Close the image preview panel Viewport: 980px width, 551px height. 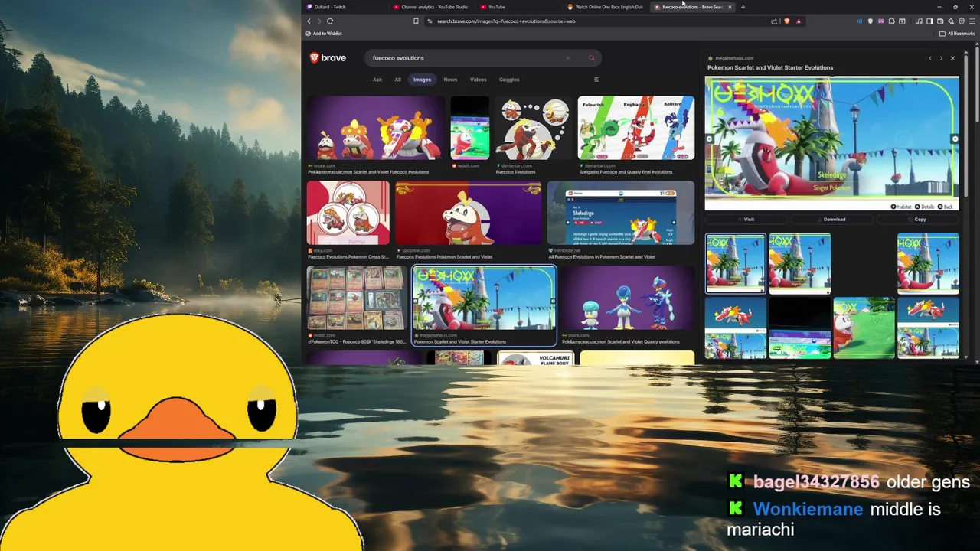[952, 58]
